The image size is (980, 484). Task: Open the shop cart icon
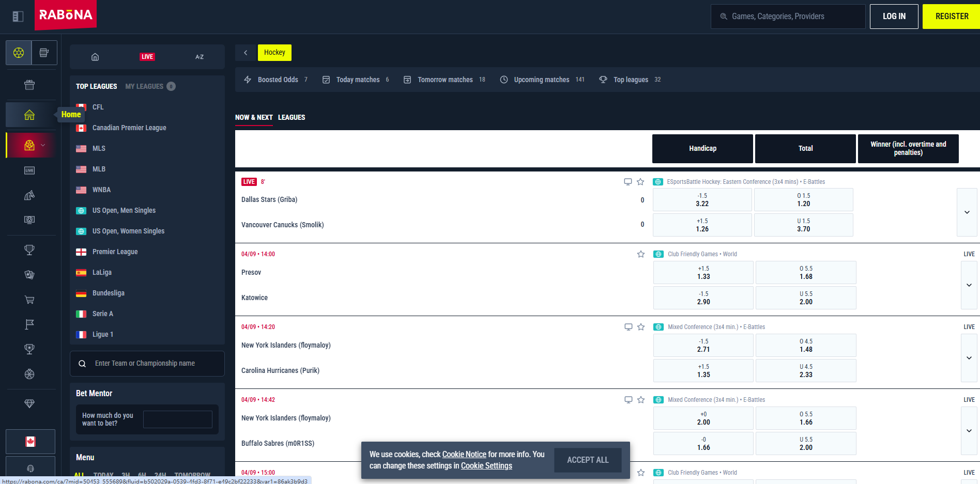pos(29,300)
